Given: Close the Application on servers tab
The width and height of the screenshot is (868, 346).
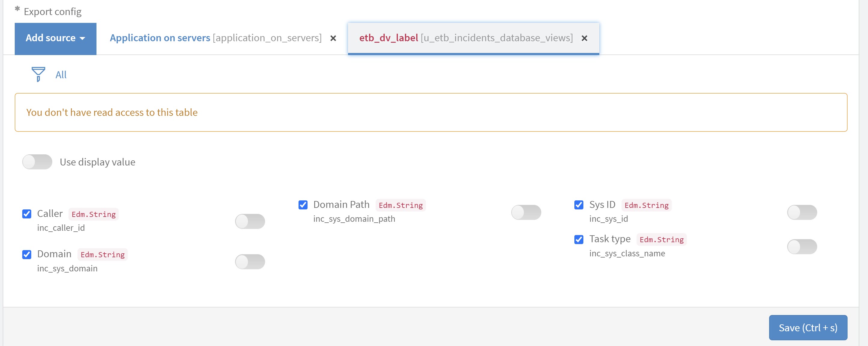Looking at the screenshot, I should (x=333, y=38).
